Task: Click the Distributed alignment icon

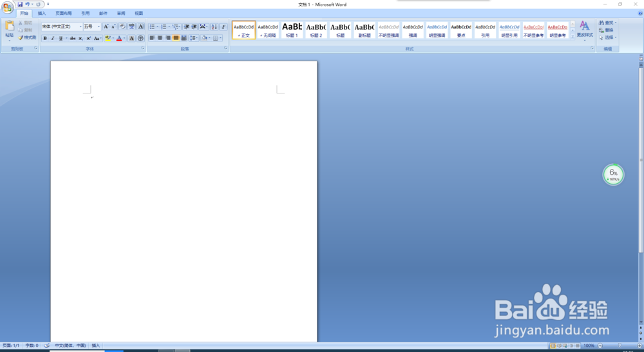Action: coord(184,38)
